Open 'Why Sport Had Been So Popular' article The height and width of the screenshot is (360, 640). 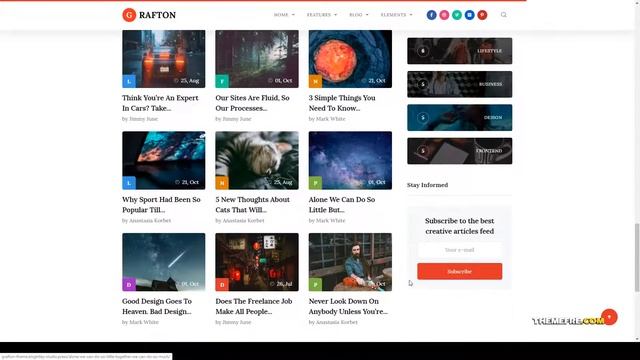coord(161,204)
